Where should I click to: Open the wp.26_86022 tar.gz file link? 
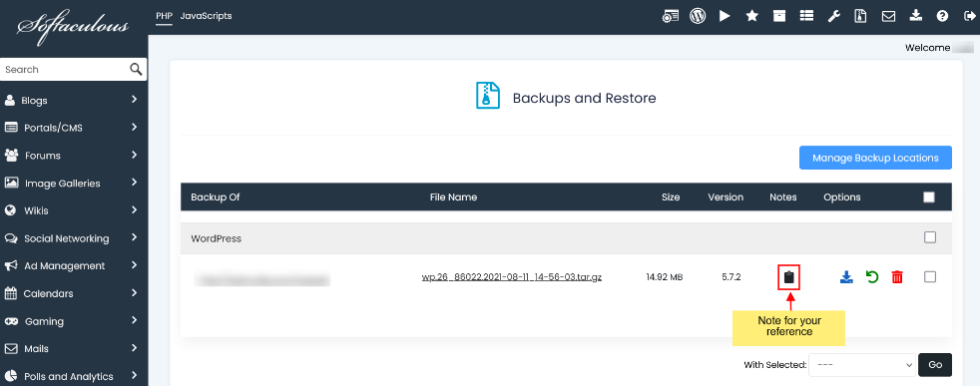point(512,277)
